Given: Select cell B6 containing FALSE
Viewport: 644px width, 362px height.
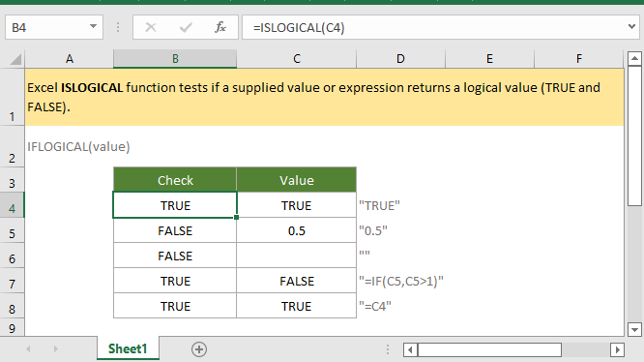Looking at the screenshot, I should point(175,256).
